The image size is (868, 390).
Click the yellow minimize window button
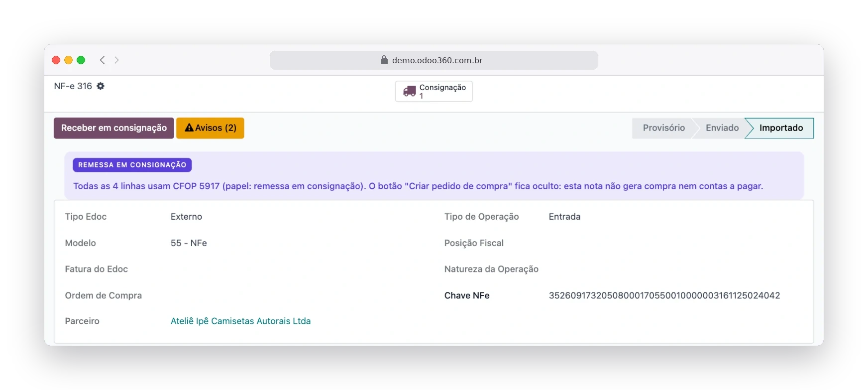coord(69,60)
